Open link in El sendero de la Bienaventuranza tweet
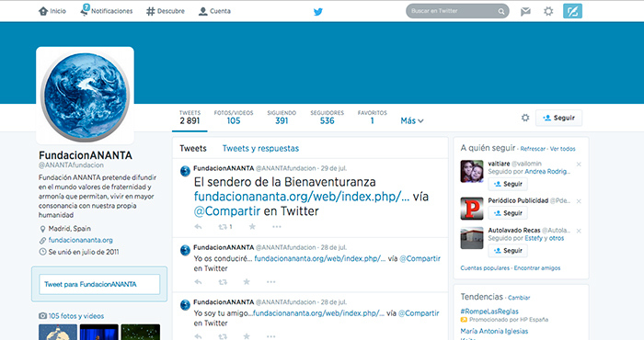 click(302, 197)
